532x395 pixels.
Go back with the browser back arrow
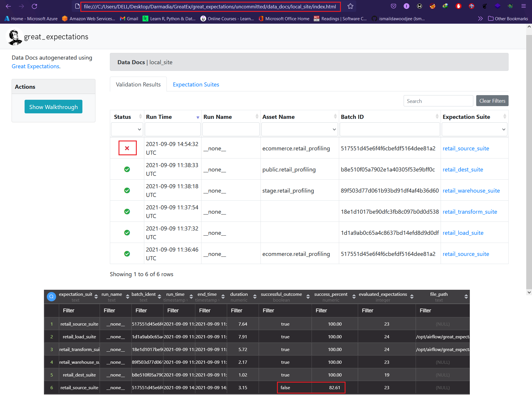(x=8, y=6)
